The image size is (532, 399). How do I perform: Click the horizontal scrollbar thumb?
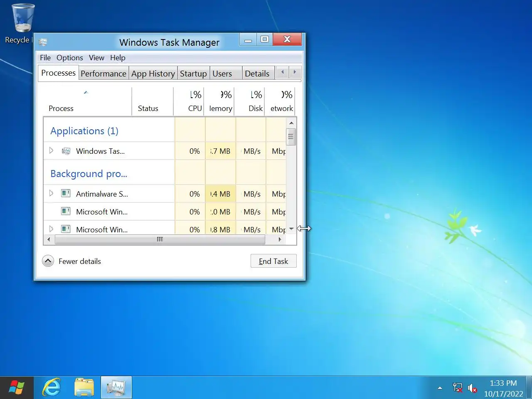160,239
